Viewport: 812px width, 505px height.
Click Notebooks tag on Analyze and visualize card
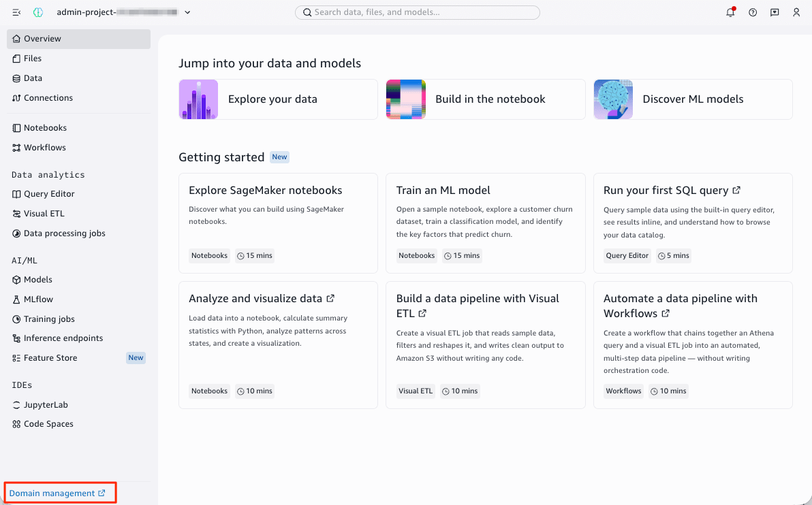tap(209, 391)
